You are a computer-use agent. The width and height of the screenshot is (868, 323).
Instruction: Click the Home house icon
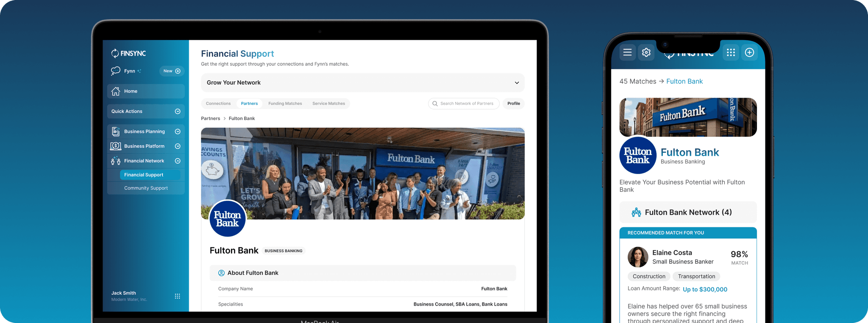point(116,91)
